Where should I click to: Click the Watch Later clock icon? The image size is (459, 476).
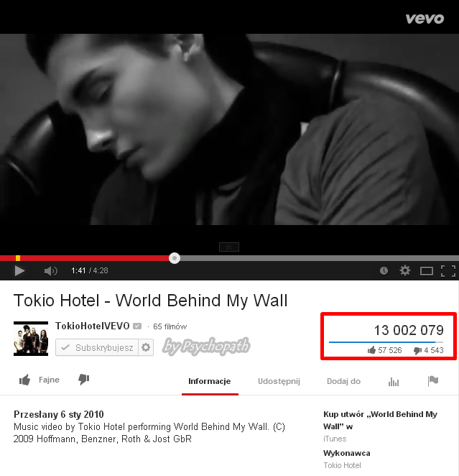click(x=384, y=270)
